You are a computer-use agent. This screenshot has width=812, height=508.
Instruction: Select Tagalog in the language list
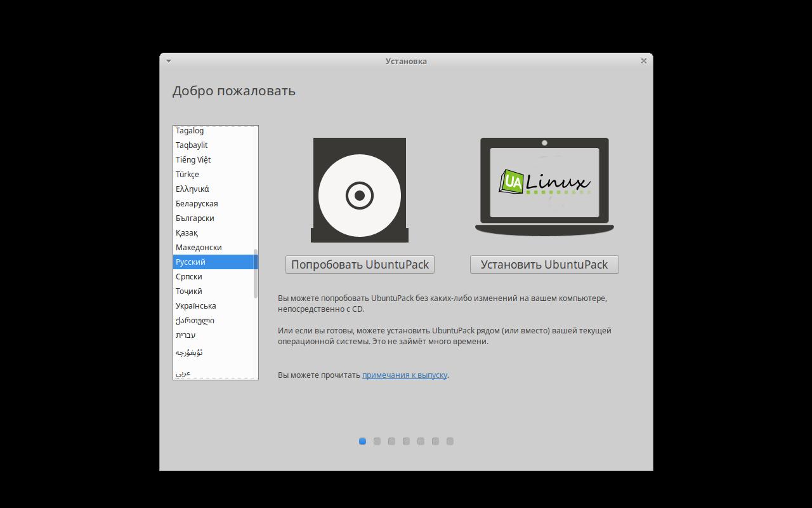(x=214, y=131)
